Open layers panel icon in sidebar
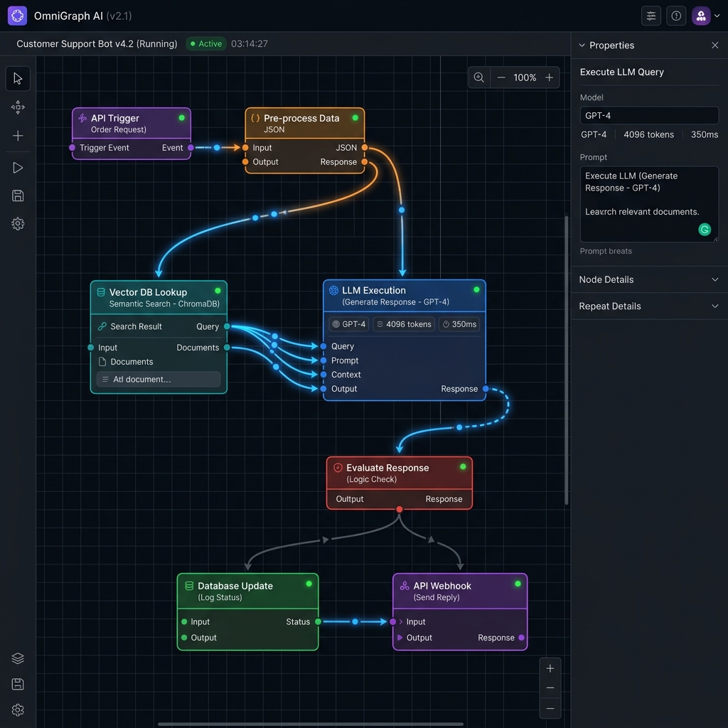728x728 pixels. 18,658
